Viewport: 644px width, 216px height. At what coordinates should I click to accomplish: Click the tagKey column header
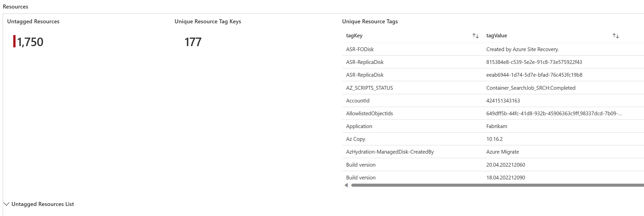(x=354, y=36)
